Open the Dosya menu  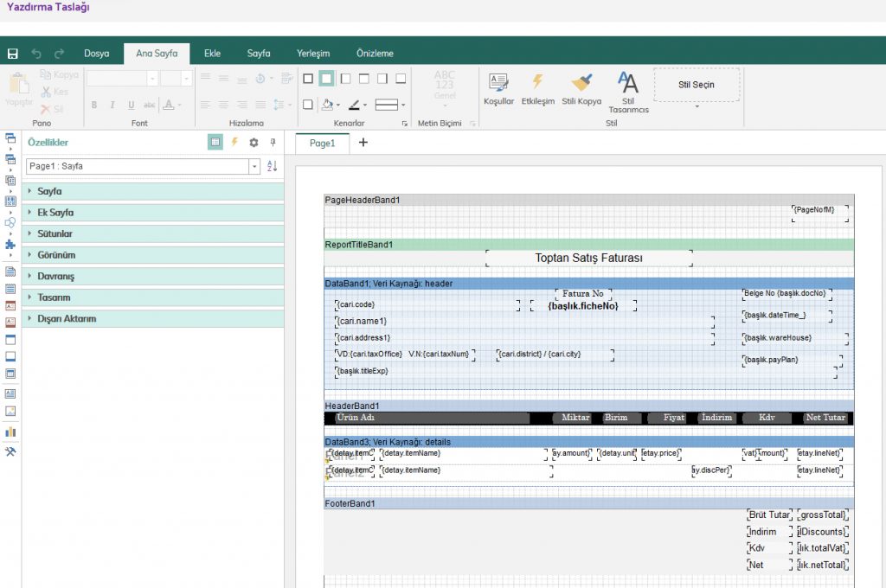coord(97,54)
